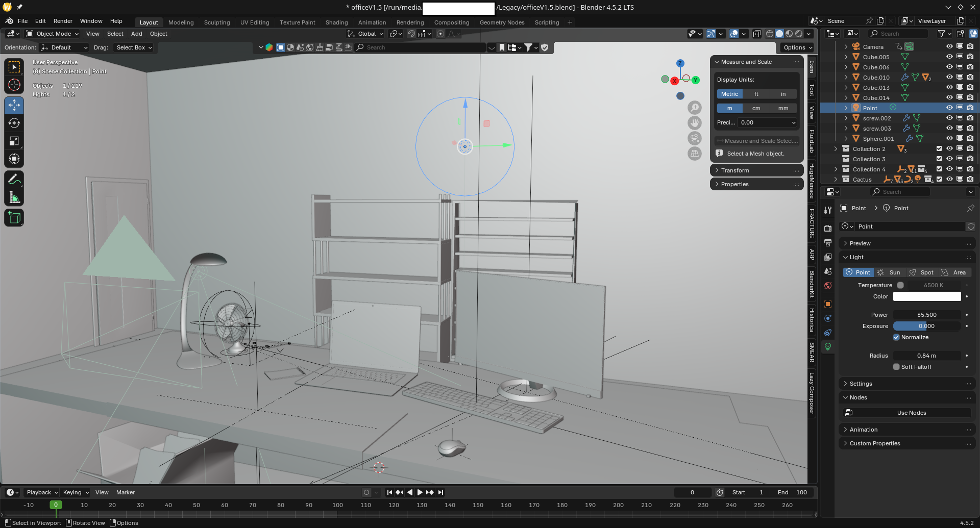
Task: Expand the Transform panel
Action: [x=735, y=170]
